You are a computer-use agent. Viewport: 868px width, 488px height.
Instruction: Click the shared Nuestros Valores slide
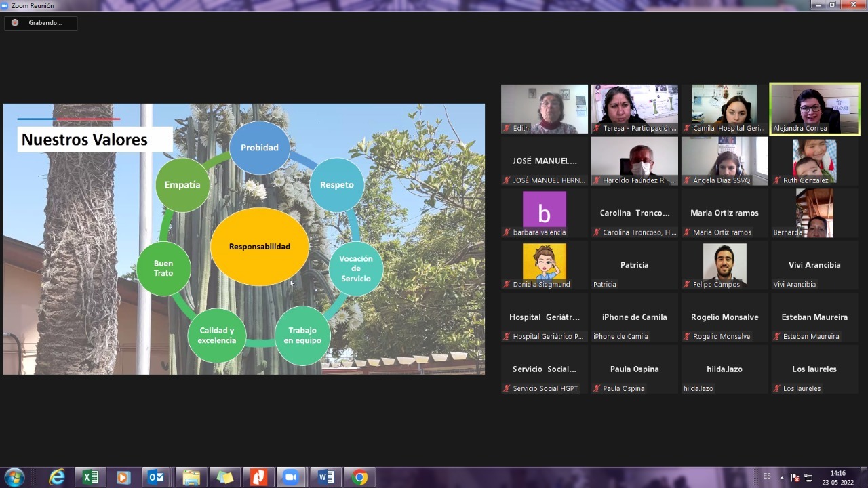point(244,239)
